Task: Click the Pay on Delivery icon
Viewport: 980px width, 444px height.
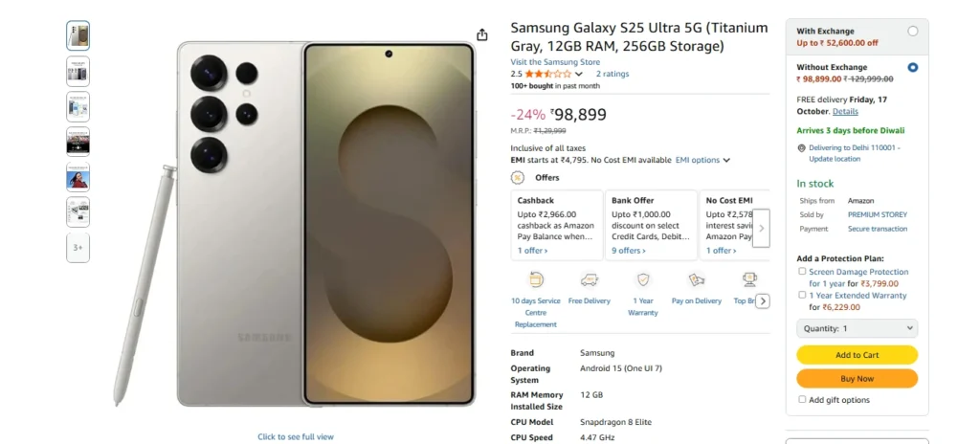Action: tap(697, 280)
